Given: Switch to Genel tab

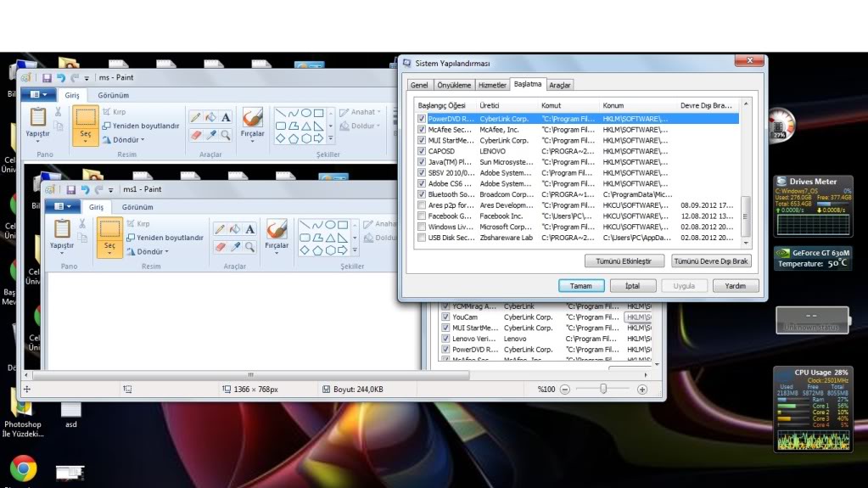Looking at the screenshot, I should point(419,85).
